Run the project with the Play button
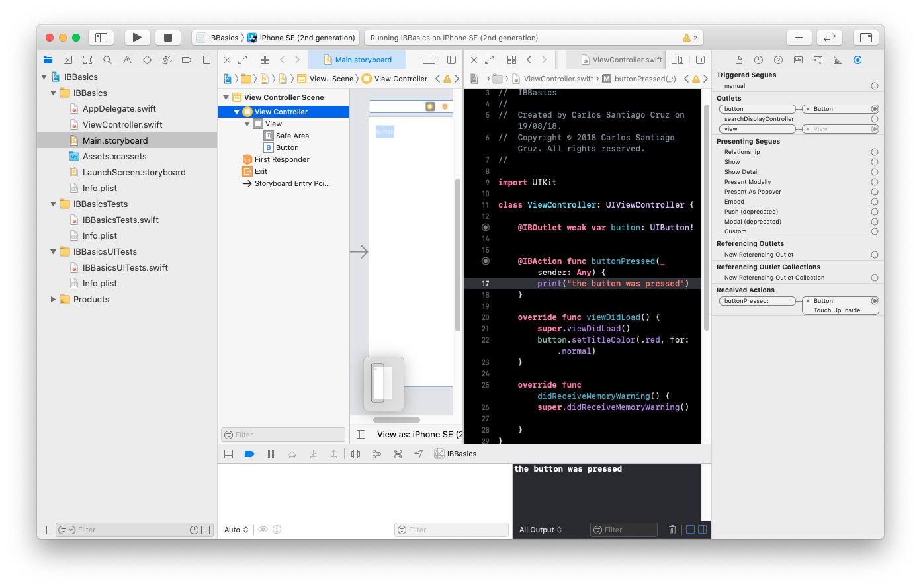Viewport: 921px width, 588px height. (137, 38)
